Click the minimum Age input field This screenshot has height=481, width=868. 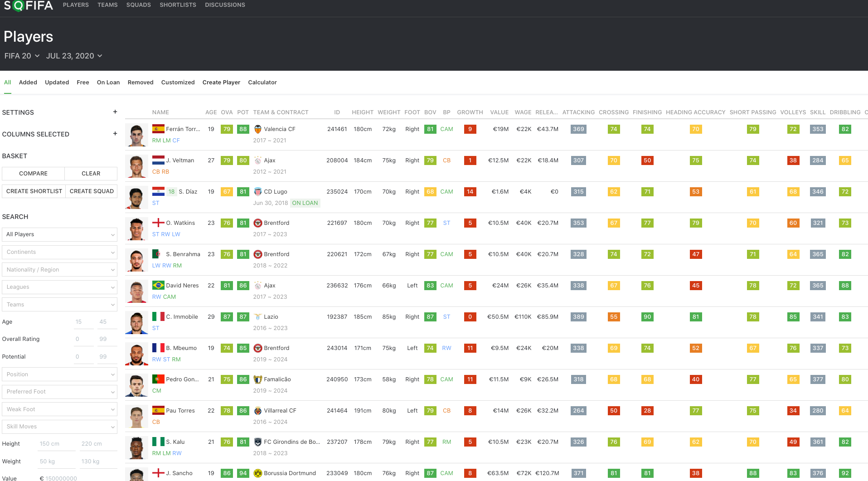[83, 322]
